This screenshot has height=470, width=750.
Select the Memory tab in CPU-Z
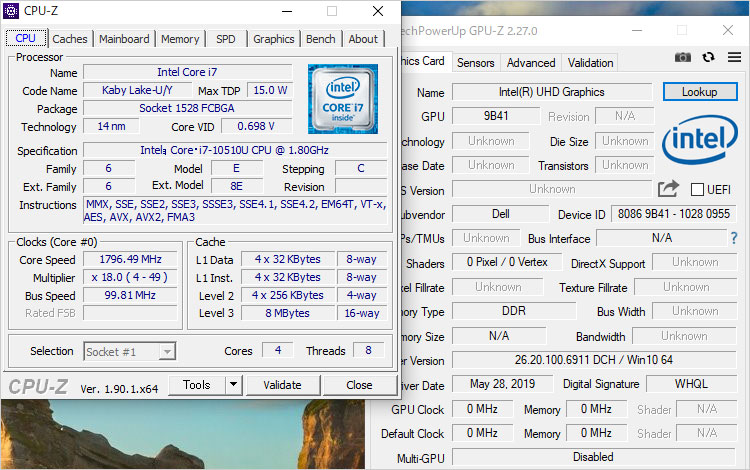180,39
